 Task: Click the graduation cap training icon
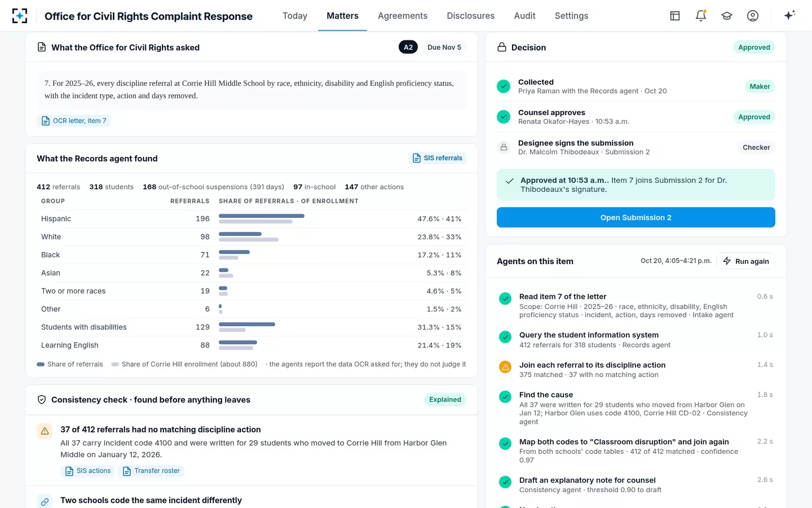click(727, 16)
